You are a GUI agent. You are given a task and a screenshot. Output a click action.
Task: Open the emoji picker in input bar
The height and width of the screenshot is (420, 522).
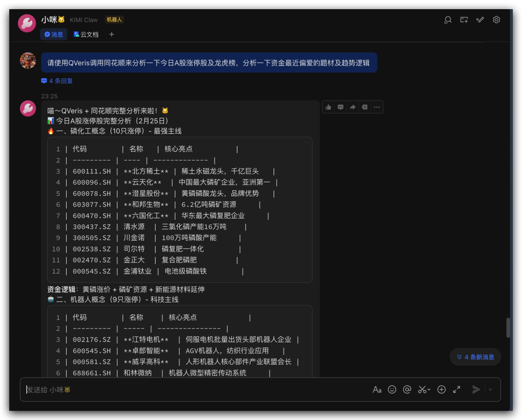392,390
